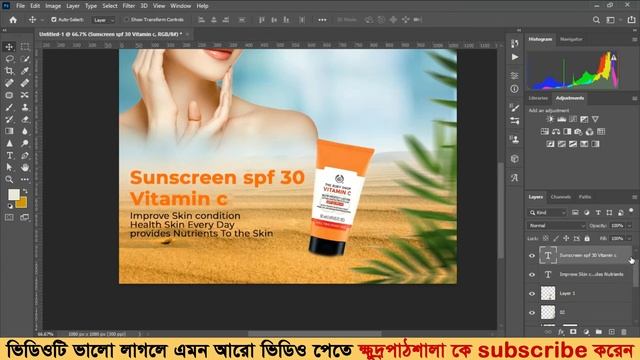Select the Eraser tool
640x360 pixels.
(x=25, y=119)
